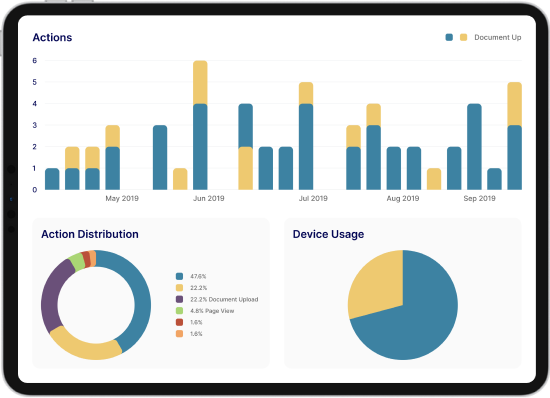Viewport: 550px width, 398px height.
Task: Click the green segment of the donut chart
Action: 77,262
